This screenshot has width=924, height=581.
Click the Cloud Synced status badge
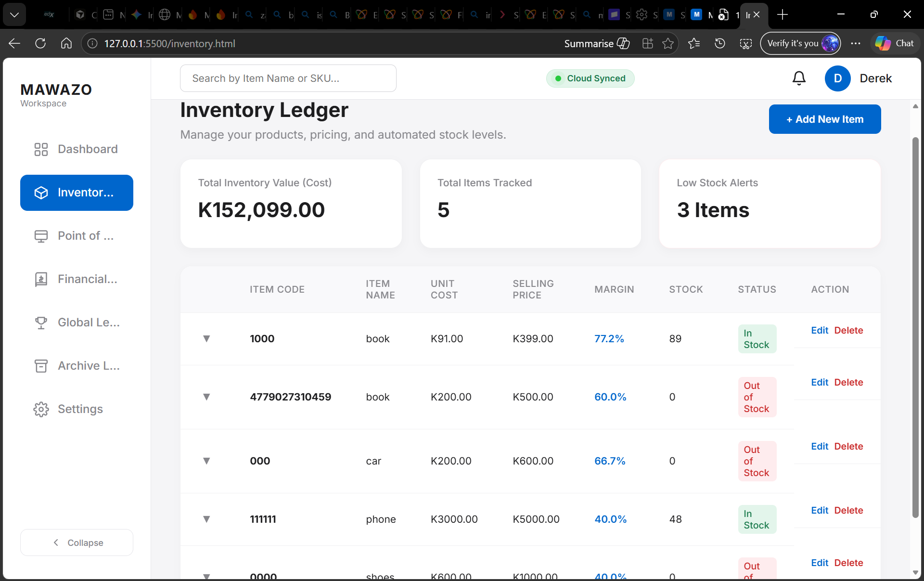(590, 78)
